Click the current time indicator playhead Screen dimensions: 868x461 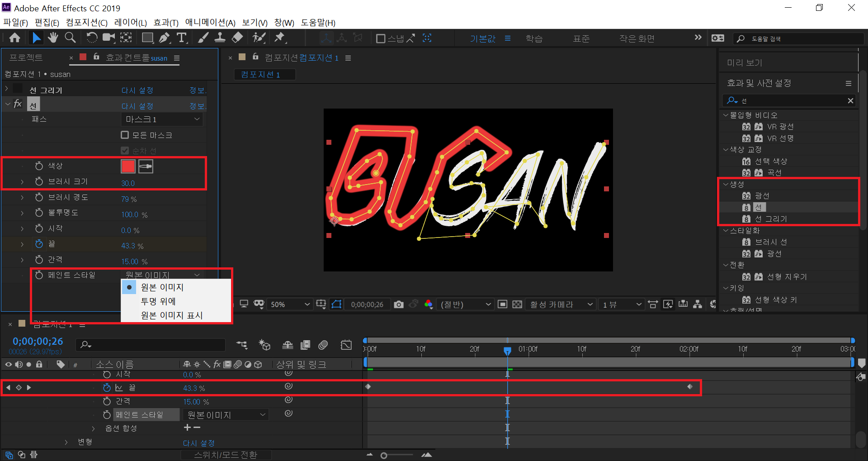tap(507, 351)
